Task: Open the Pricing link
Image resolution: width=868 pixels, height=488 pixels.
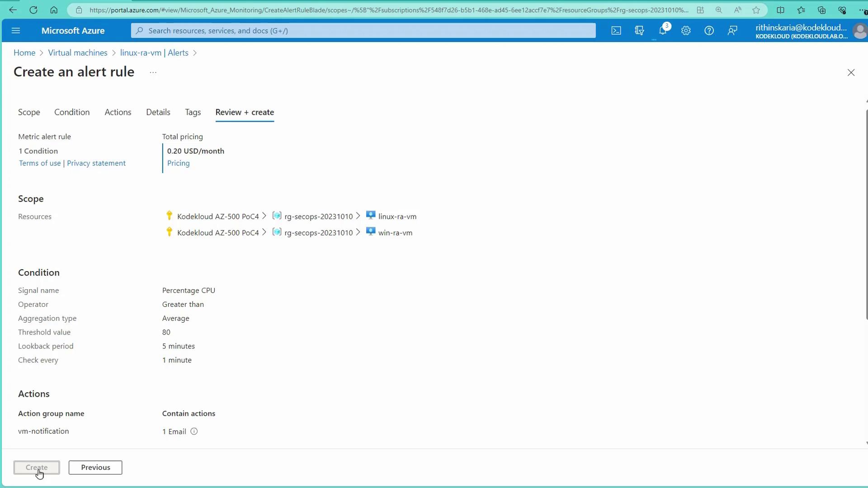Action: [178, 163]
